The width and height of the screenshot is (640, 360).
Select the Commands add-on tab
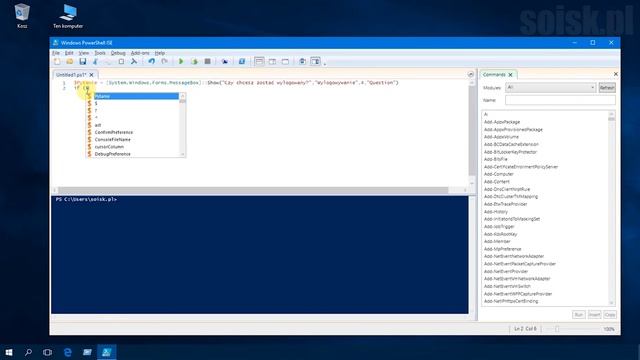pos(494,75)
